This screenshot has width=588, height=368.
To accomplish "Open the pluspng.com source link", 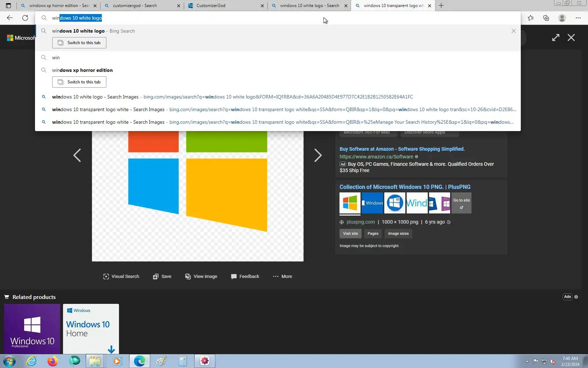I will point(360,222).
